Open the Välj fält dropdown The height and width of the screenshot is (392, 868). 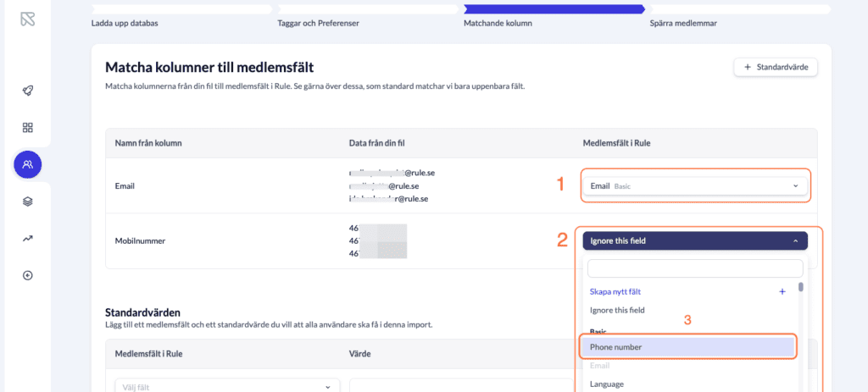coord(226,386)
